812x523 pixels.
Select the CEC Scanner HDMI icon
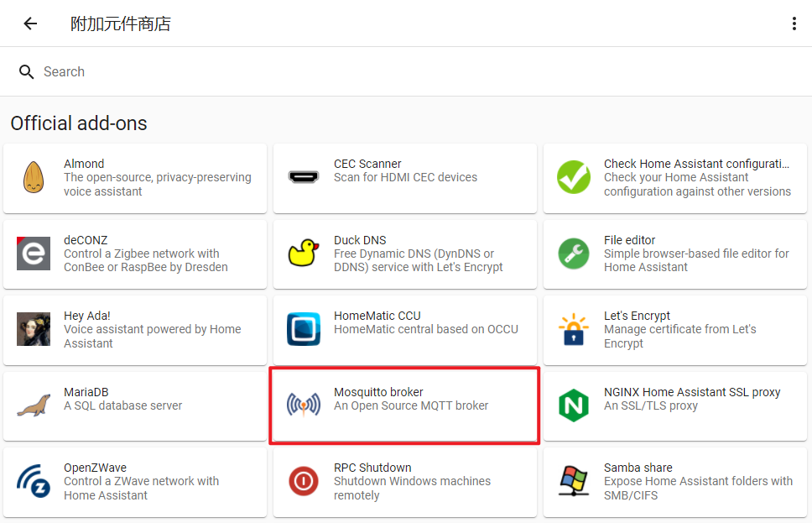tap(304, 177)
